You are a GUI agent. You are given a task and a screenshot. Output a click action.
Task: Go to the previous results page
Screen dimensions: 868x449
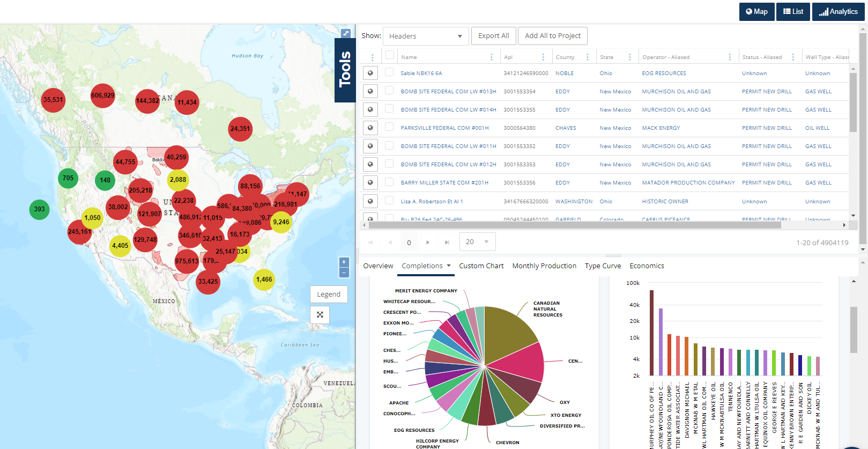390,242
